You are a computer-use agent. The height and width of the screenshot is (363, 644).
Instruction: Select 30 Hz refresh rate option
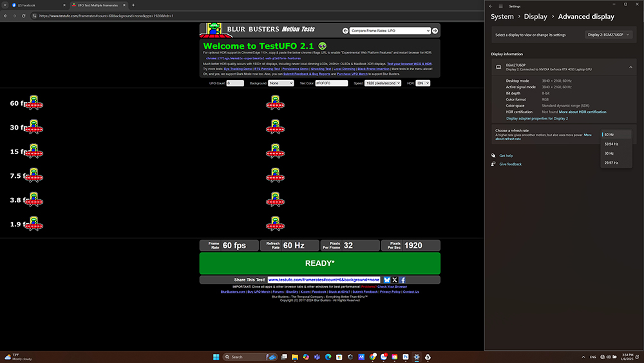click(616, 153)
